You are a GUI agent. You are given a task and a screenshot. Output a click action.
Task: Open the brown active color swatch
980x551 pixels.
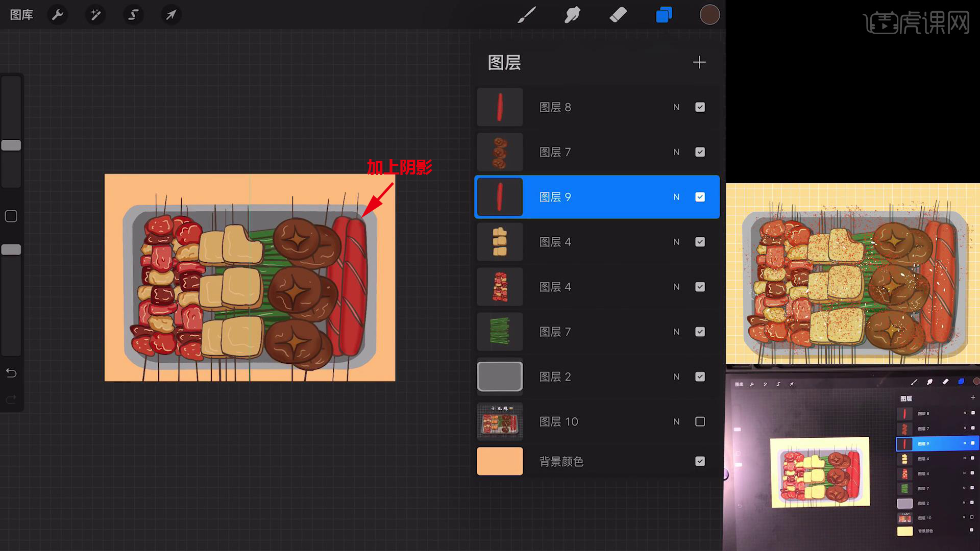tap(709, 15)
